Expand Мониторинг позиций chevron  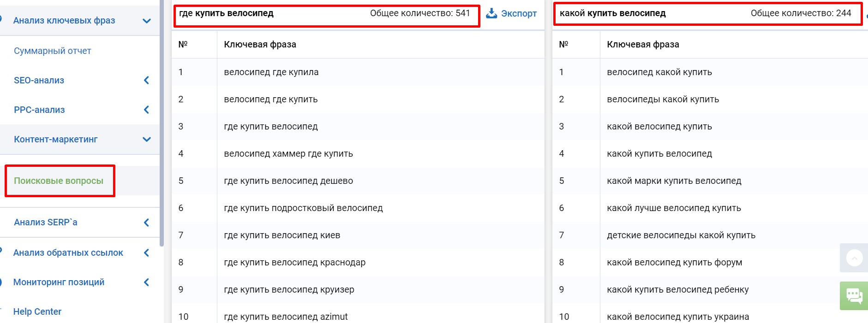[146, 282]
